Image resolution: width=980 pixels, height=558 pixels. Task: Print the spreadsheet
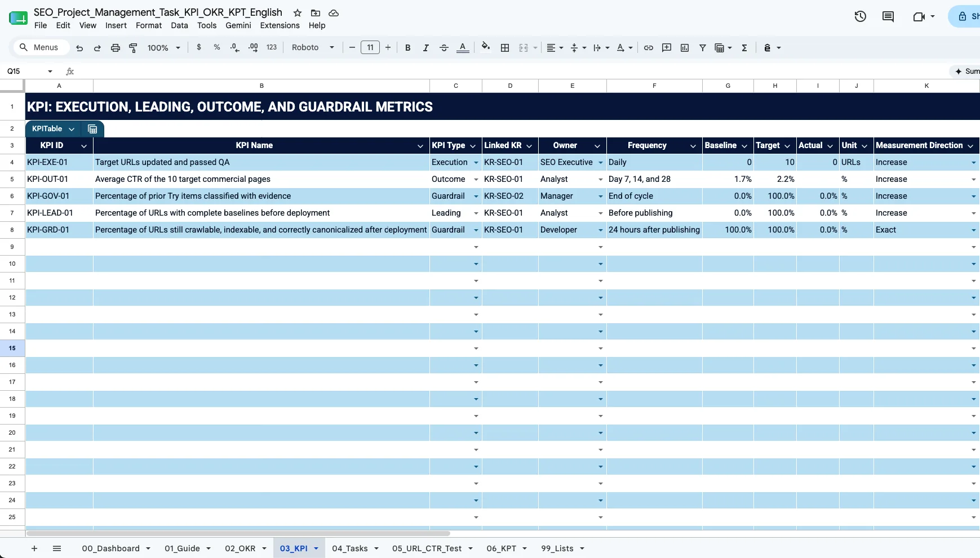pyautogui.click(x=116, y=48)
